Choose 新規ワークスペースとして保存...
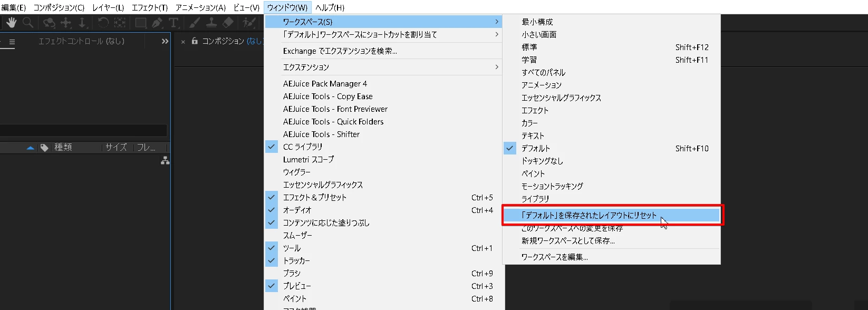 612,241
